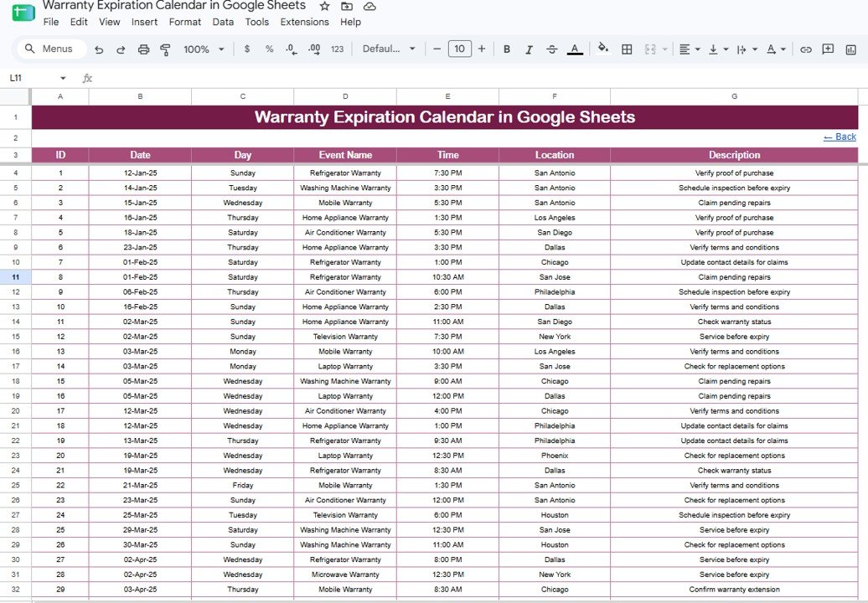Select row 11 header

[x=15, y=277]
